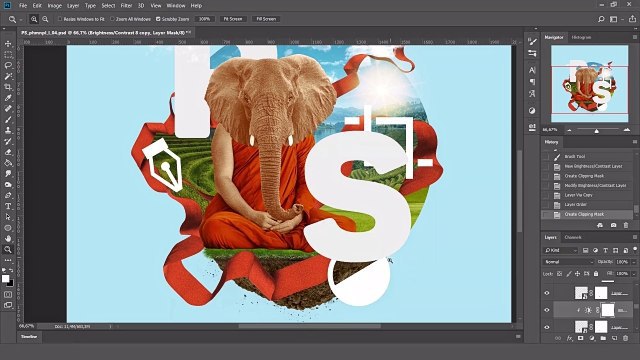Toggle Lock all padlock icon
Image resolution: width=640 pixels, height=360 pixels.
point(596,273)
